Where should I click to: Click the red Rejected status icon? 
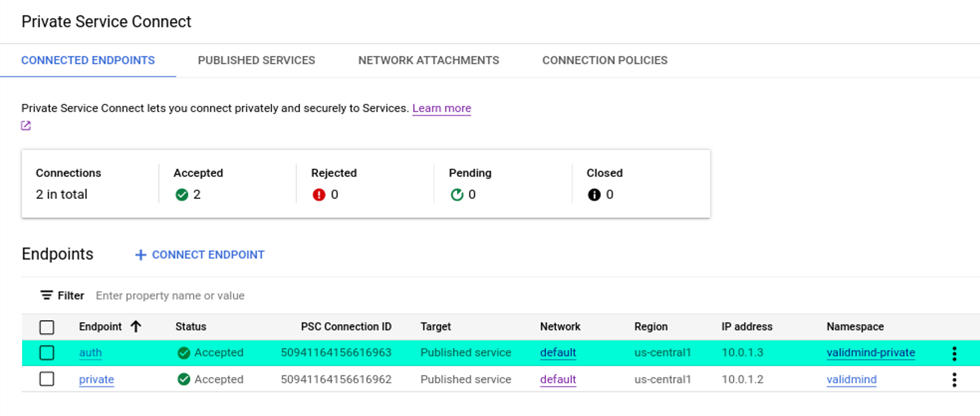click(x=319, y=195)
